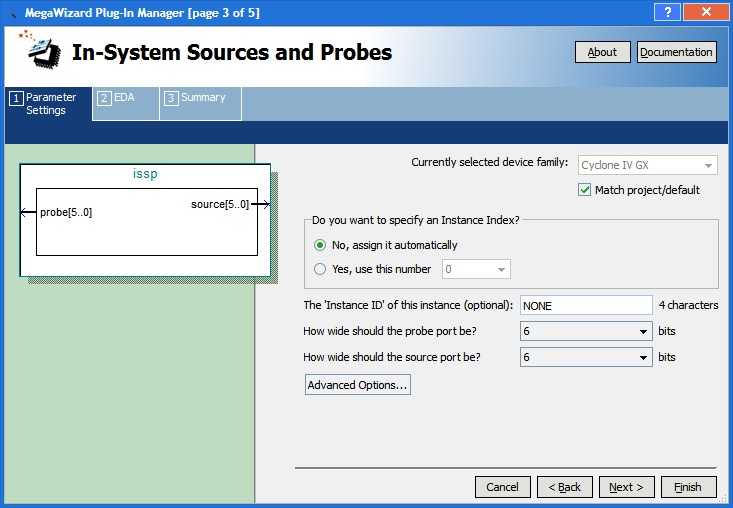This screenshot has width=733, height=508.
Task: Switch to the EDA tab
Action: tap(126, 103)
